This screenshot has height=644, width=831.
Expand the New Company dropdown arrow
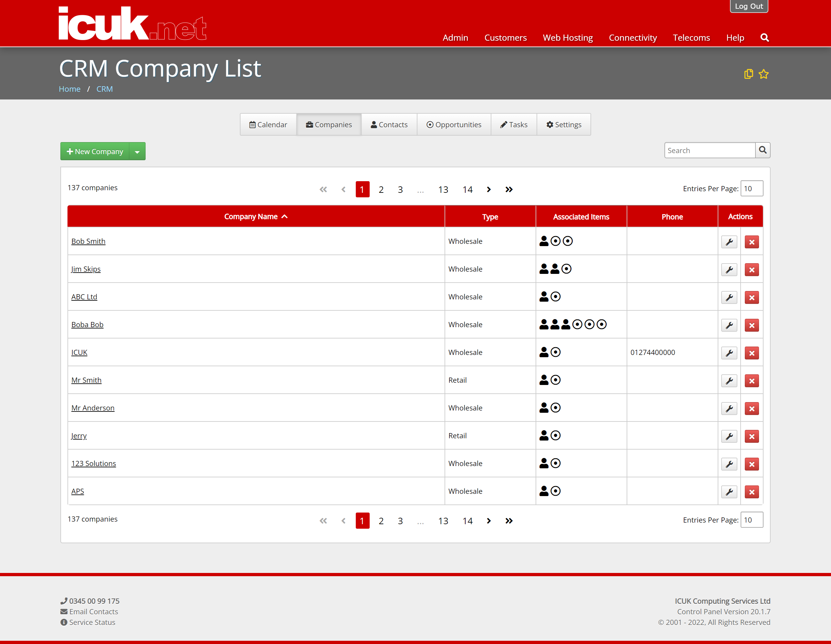137,151
